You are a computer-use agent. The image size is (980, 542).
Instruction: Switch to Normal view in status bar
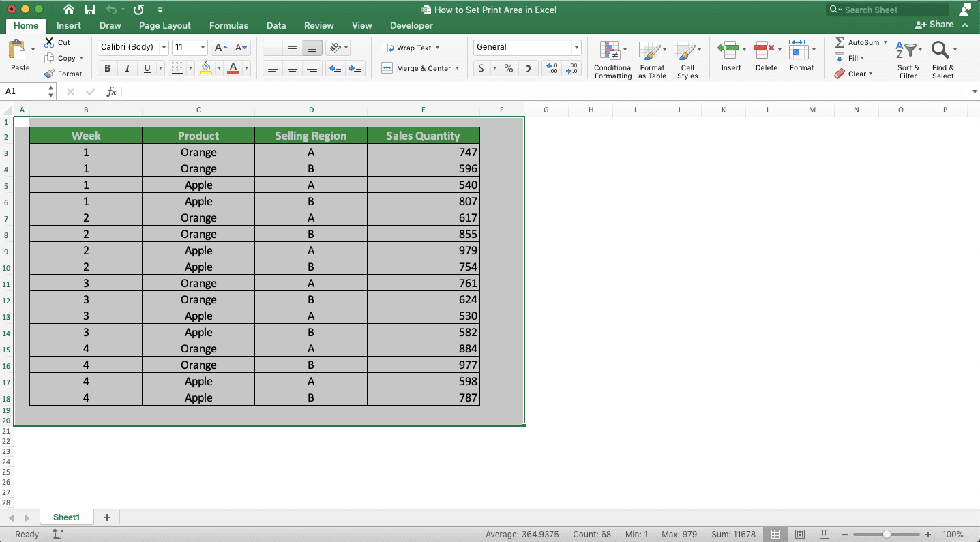point(775,535)
